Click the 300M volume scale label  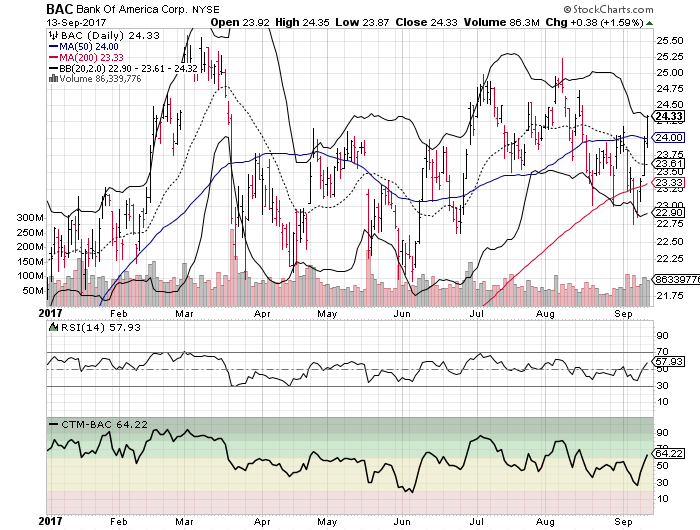pyautogui.click(x=30, y=218)
